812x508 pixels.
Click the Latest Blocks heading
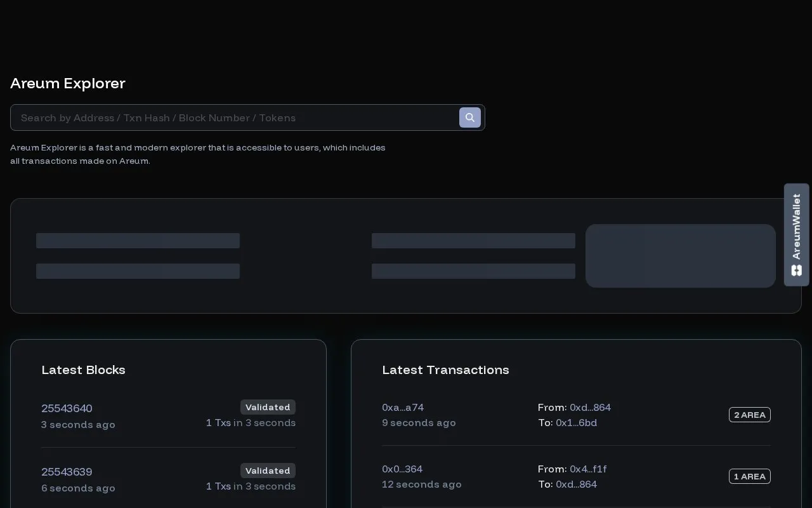point(83,370)
